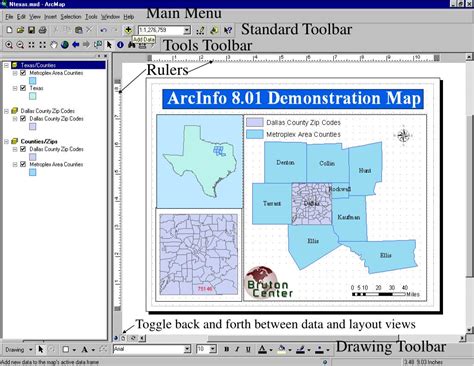Toggle Underline text formatting
The image size is (474, 366).
point(248,349)
